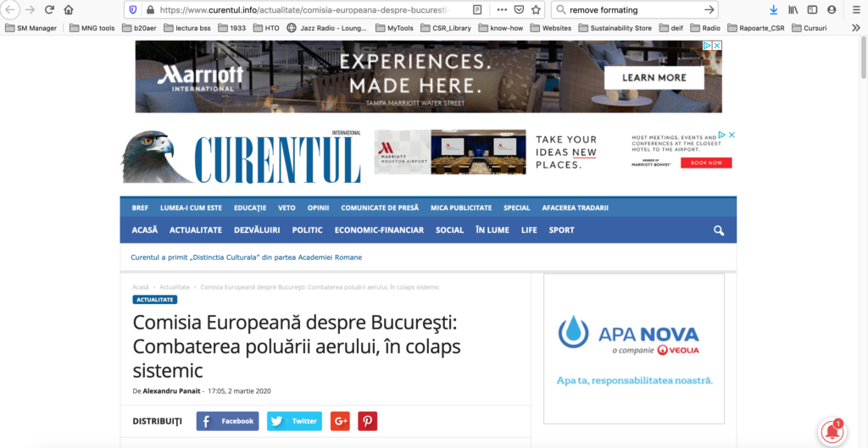Share article on Google Plus icon
The width and height of the screenshot is (868, 448).
[341, 421]
